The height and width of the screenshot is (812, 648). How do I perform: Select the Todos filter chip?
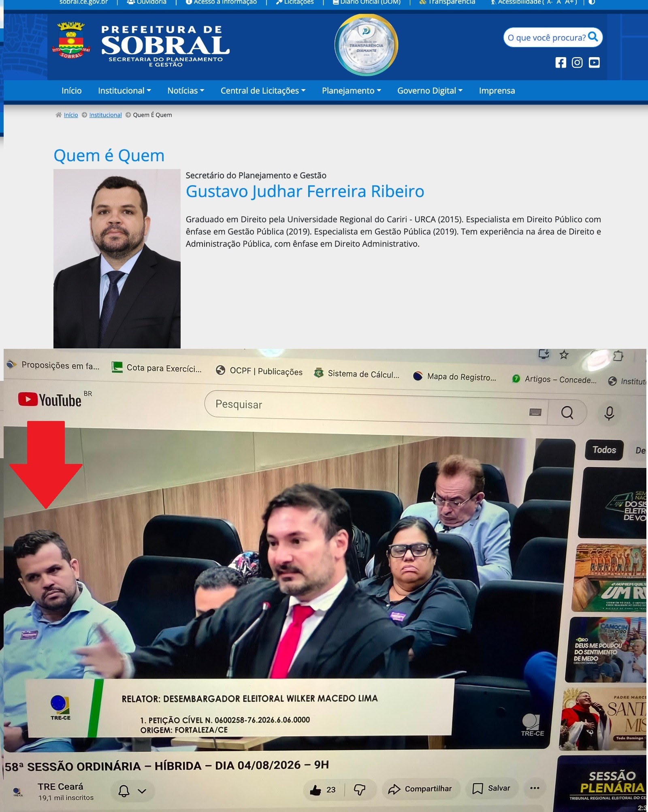(604, 450)
